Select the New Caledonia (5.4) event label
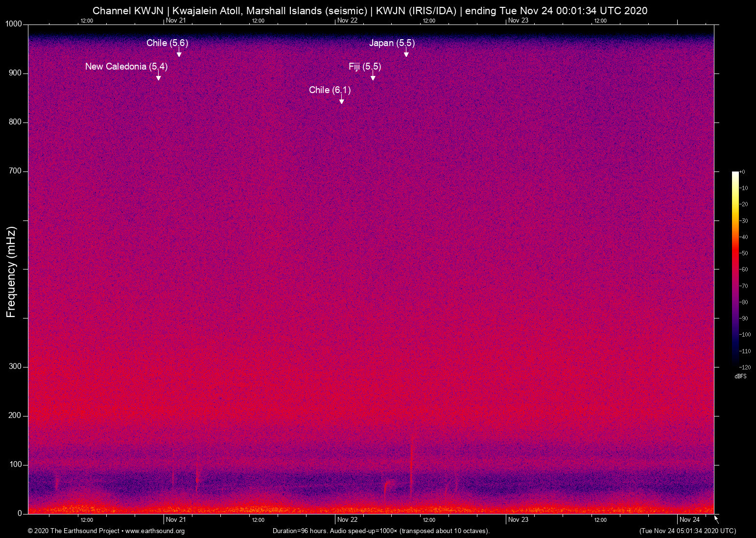756x538 pixels. tap(126, 67)
